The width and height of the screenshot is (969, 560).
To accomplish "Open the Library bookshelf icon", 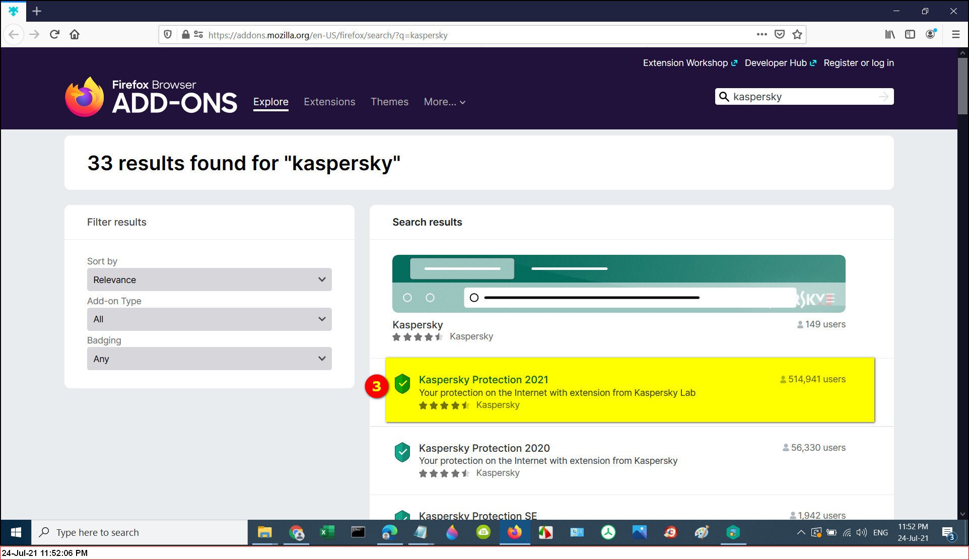I will click(890, 34).
